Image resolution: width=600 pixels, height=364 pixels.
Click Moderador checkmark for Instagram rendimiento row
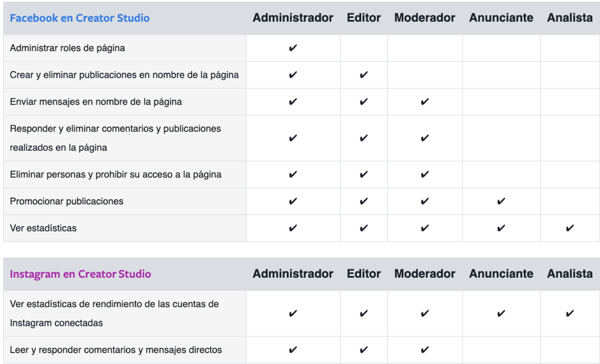coord(425,314)
